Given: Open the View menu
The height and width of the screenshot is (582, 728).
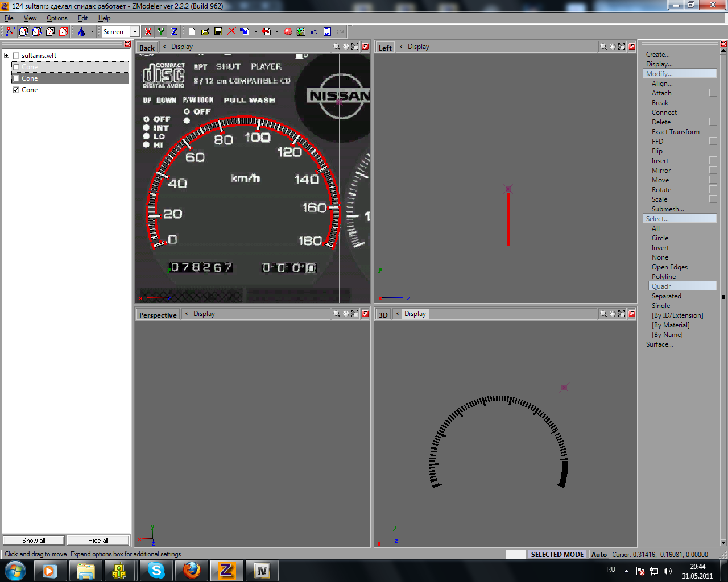Looking at the screenshot, I should click(x=30, y=18).
